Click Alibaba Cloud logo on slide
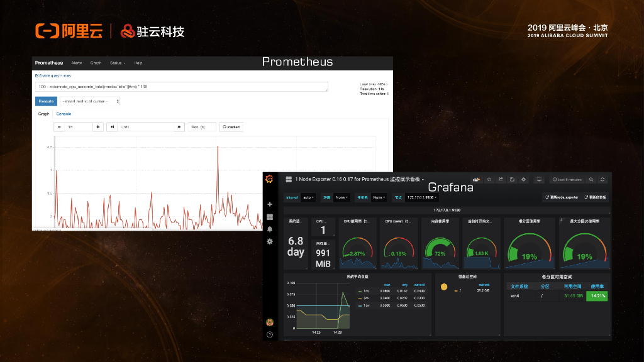Screen dimensions: 644x362 pos(69,31)
